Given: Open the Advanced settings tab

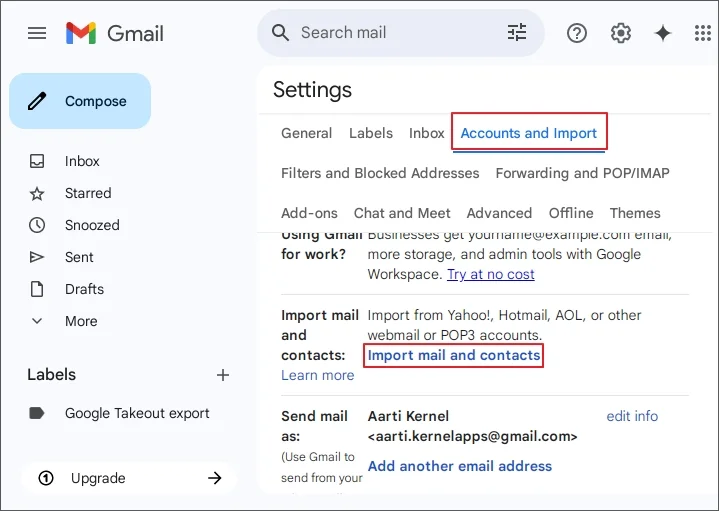Looking at the screenshot, I should coord(499,213).
